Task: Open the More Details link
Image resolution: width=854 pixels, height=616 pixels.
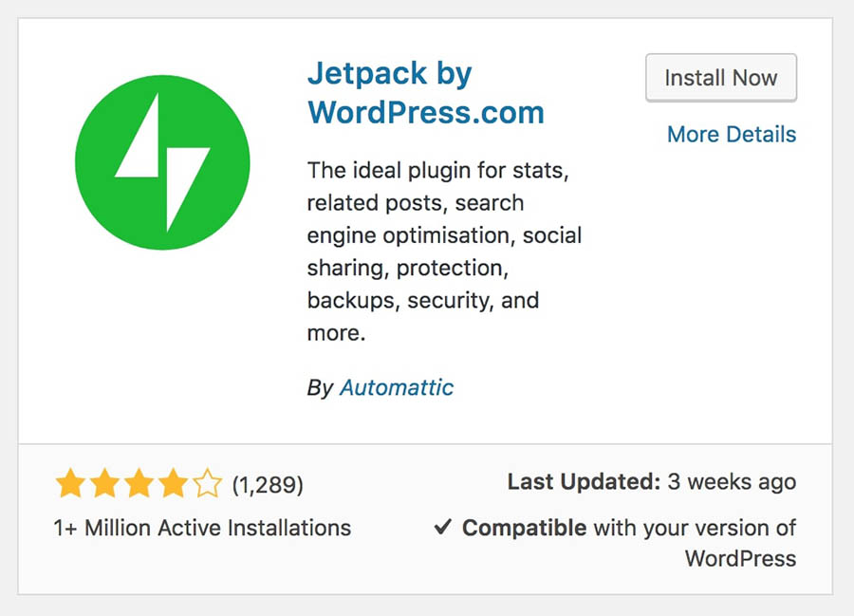Action: click(732, 134)
